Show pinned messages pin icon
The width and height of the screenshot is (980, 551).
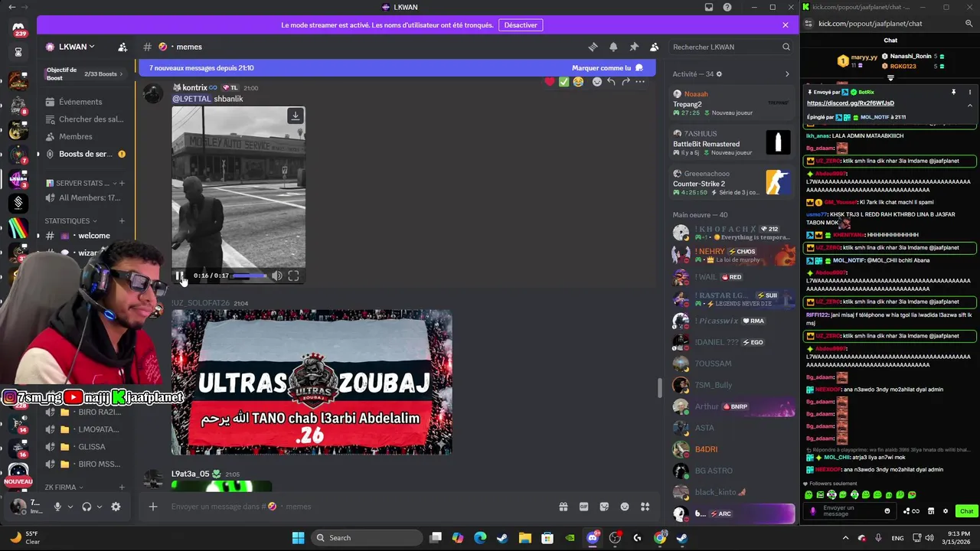pos(634,47)
